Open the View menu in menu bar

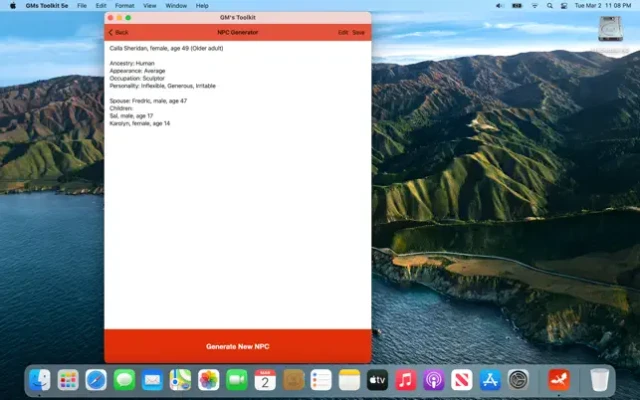point(150,5)
